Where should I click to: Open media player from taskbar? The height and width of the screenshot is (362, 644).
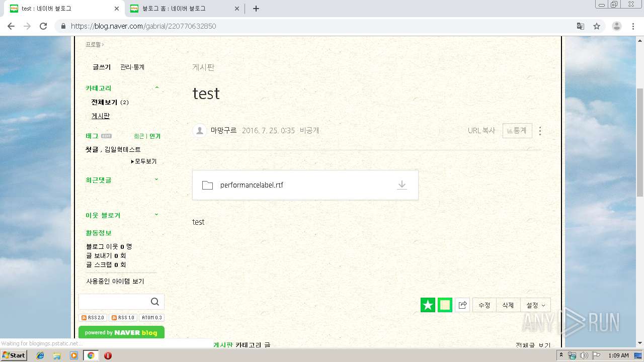pos(74,355)
